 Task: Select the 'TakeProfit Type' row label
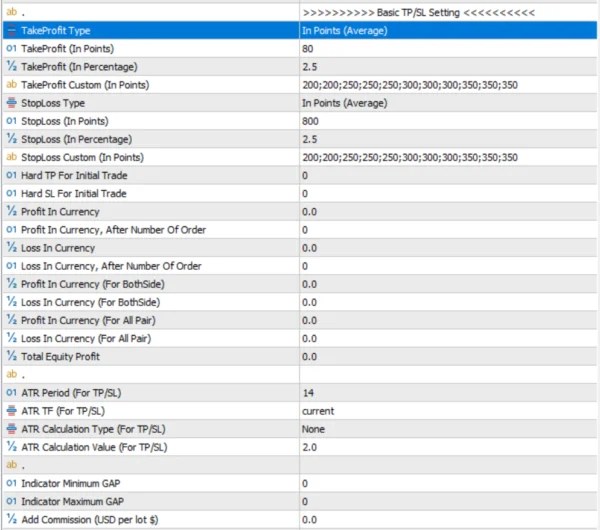click(x=56, y=30)
